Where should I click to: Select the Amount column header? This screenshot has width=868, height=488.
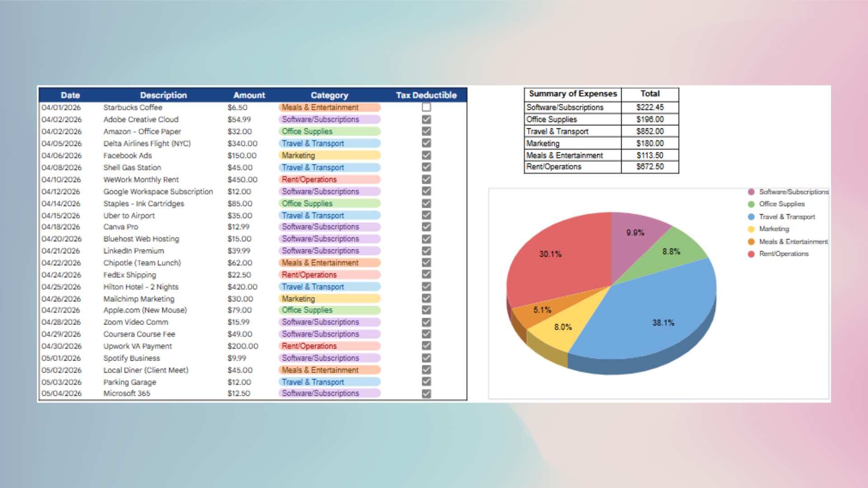[249, 95]
